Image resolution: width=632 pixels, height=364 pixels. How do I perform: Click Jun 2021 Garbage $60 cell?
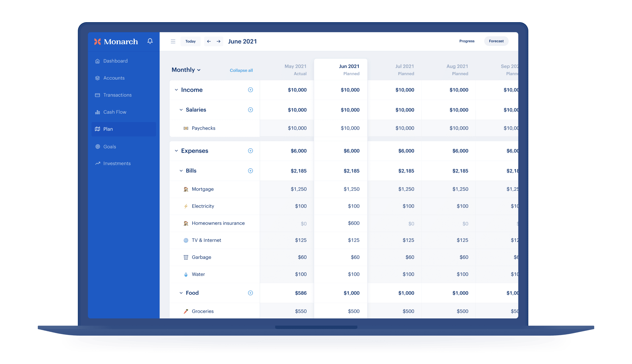click(x=340, y=257)
